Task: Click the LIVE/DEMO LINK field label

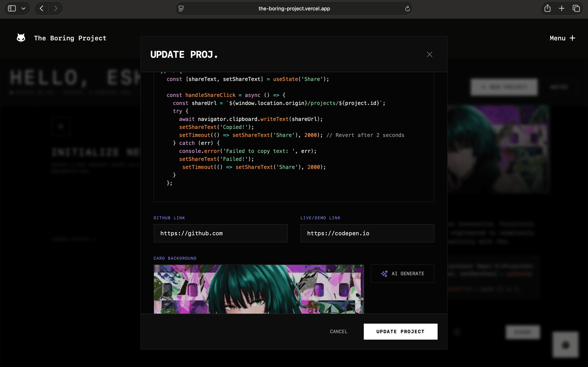Action: [320, 218]
